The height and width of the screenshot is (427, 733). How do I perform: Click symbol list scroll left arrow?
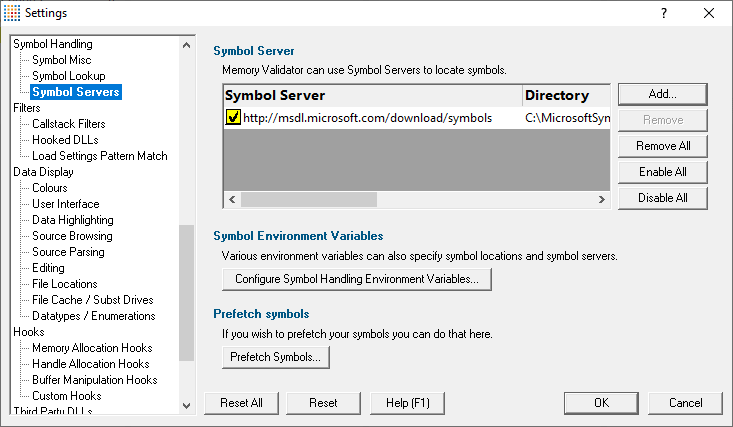tap(232, 199)
